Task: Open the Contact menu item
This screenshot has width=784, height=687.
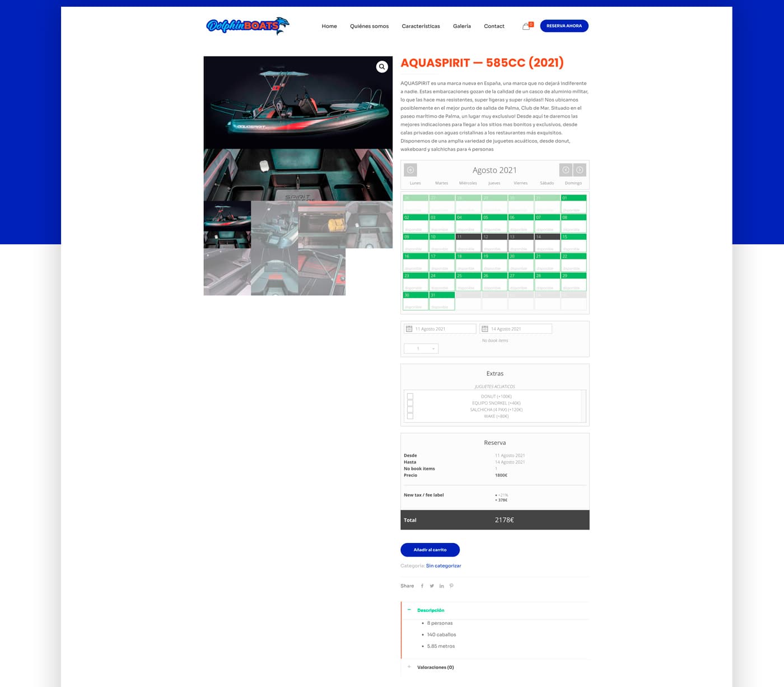Action: [494, 26]
